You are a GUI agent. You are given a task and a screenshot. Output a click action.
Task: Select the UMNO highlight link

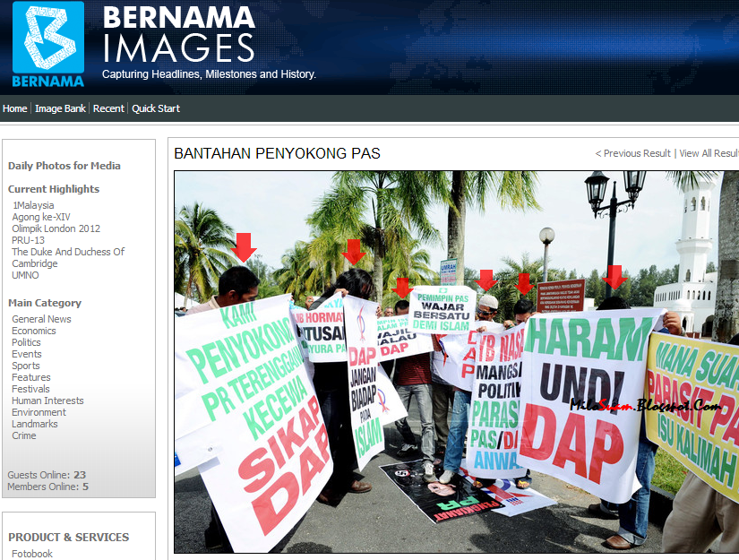tap(25, 275)
